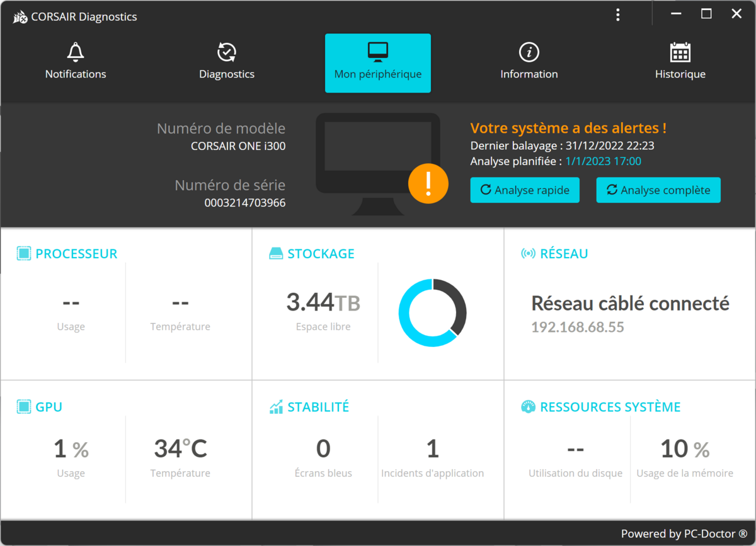Click the Notifications bell icon

point(76,52)
